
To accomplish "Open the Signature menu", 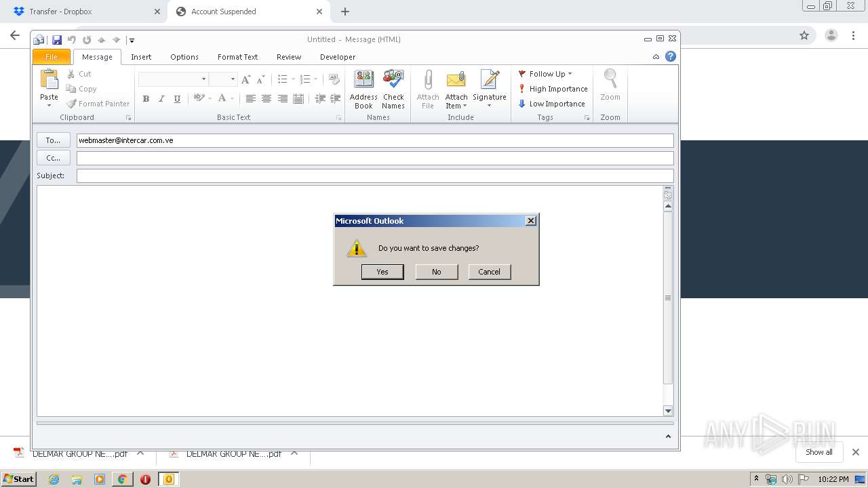I will [x=490, y=89].
